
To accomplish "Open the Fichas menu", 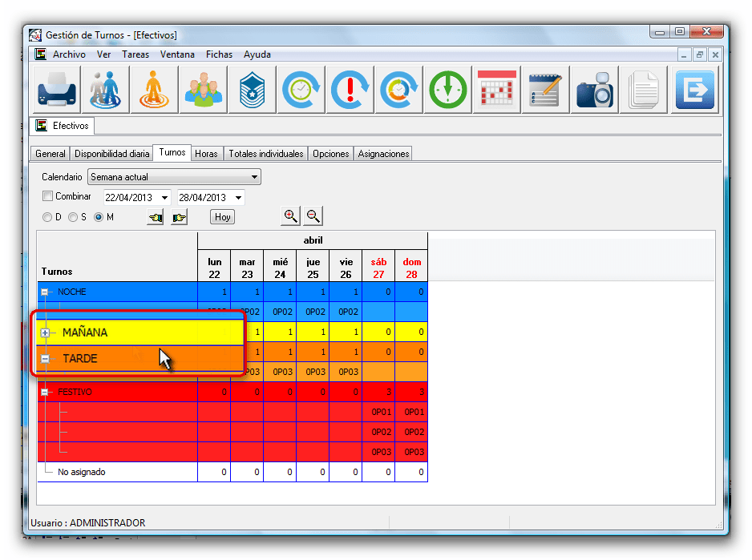I will tap(219, 54).
